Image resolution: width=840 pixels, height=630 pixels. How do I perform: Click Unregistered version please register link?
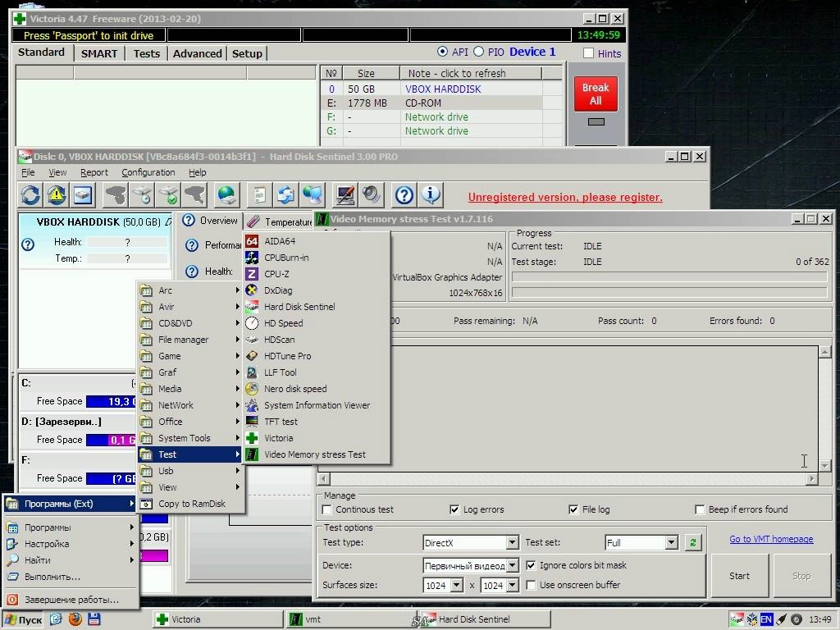(x=565, y=197)
